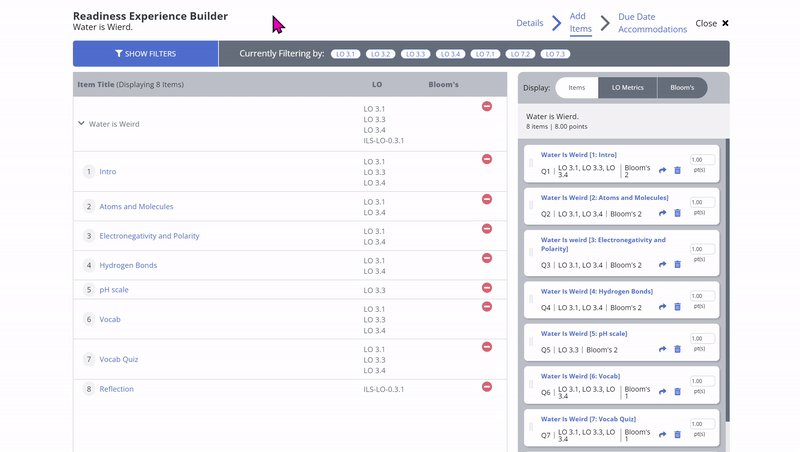Close the Readiness Experience Builder
Viewport: 800px width, 452px height.
click(x=712, y=23)
